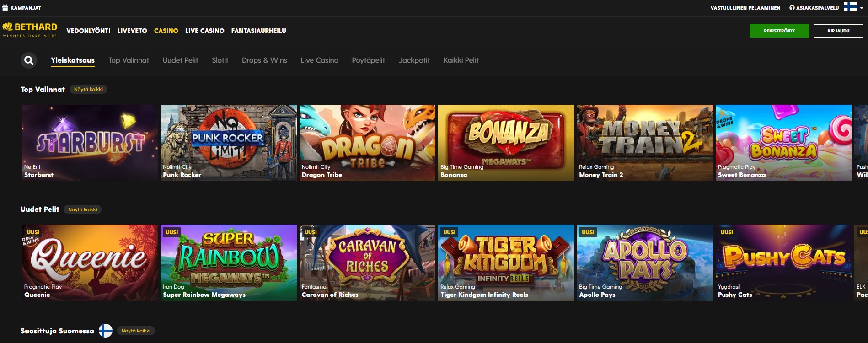Viewport: 868px width, 343px height.
Task: Click the Suosittuja Suomessa heading
Action: tap(57, 331)
